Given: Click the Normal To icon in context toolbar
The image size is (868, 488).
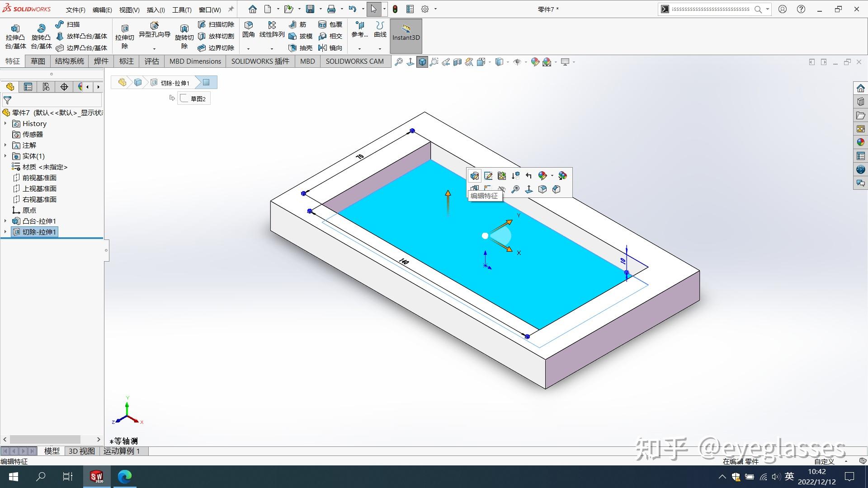Looking at the screenshot, I should [529, 189].
